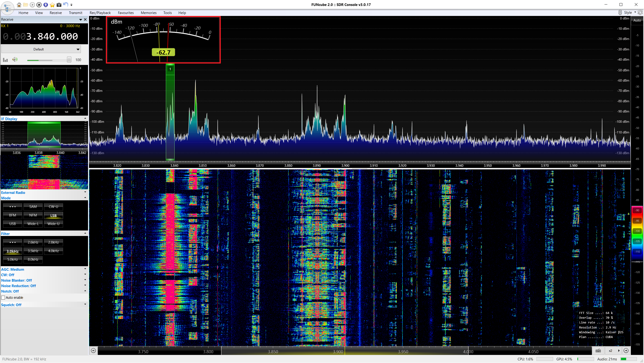
Task: Add a new receiver with the blue plus icon
Action: [x=45, y=5]
